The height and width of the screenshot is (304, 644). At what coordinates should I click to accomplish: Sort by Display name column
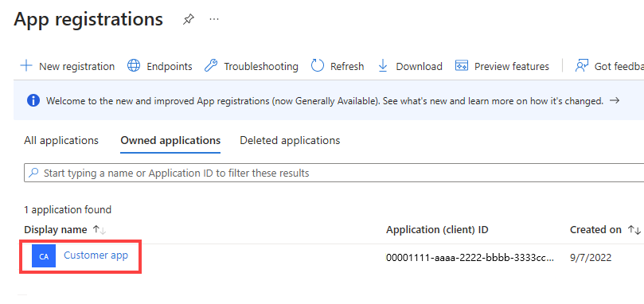click(x=56, y=230)
